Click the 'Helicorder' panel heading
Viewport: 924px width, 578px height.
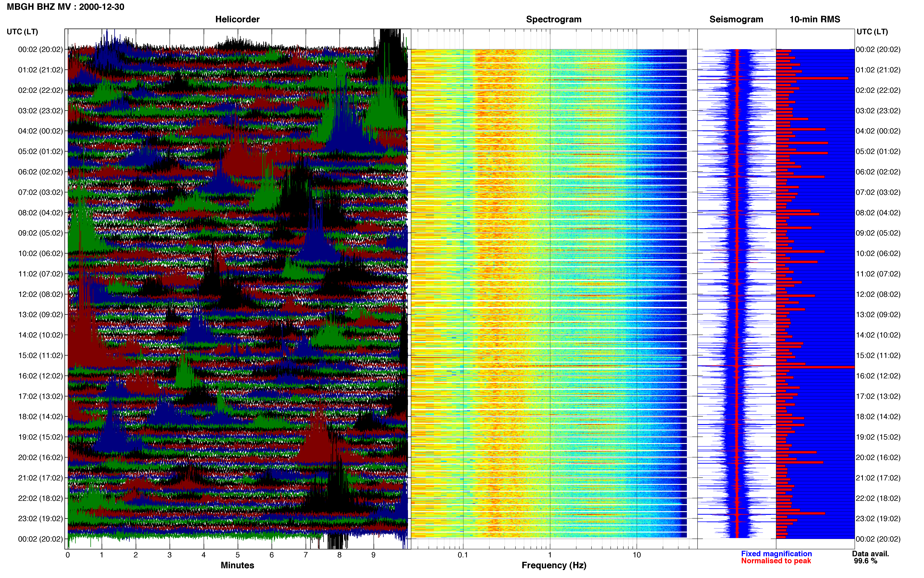click(x=237, y=20)
